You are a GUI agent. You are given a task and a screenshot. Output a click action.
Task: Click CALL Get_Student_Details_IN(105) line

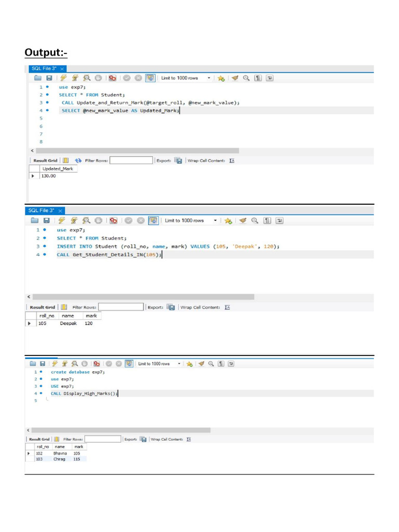point(109,255)
